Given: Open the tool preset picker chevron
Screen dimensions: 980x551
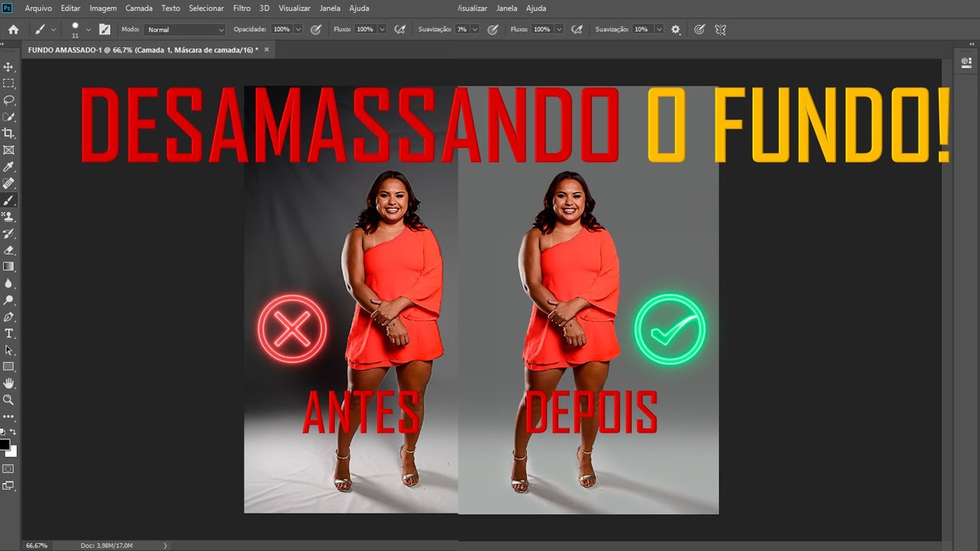Looking at the screenshot, I should pos(53,30).
